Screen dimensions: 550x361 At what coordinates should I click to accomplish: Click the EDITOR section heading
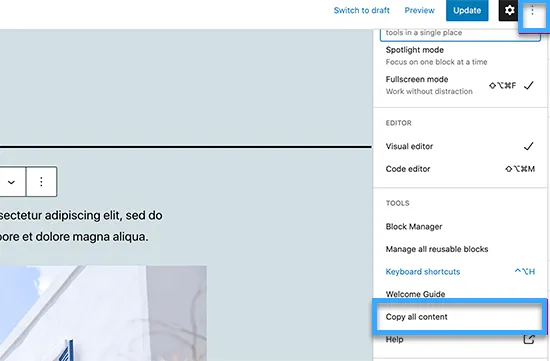[x=398, y=123]
